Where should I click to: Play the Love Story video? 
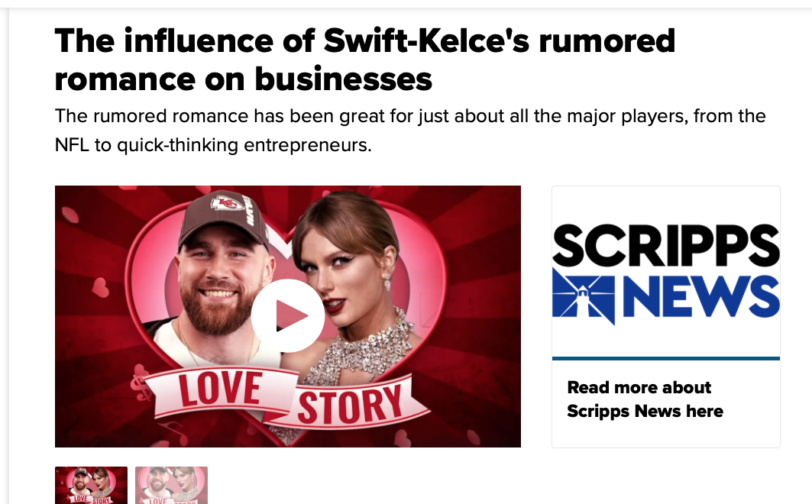click(287, 315)
